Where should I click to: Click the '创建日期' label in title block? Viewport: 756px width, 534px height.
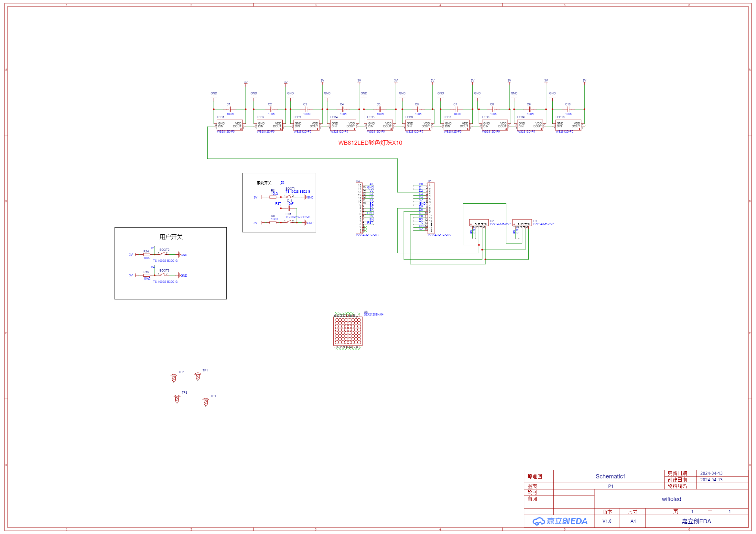tap(677, 480)
